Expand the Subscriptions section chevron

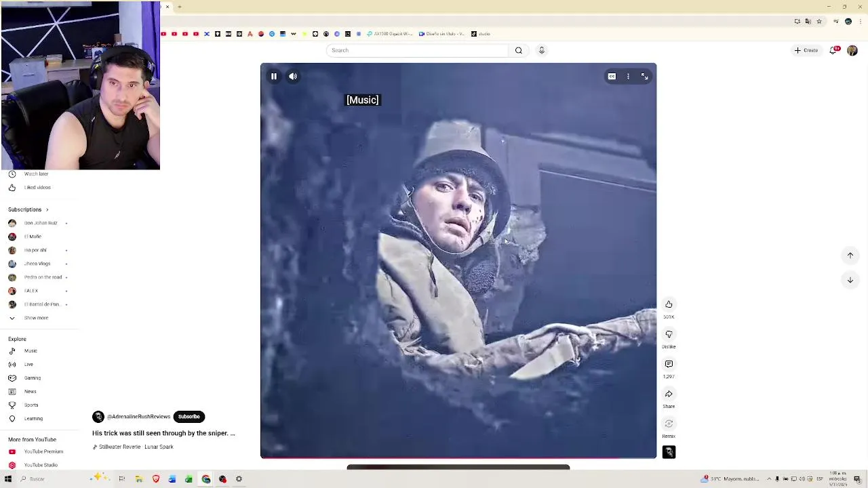(x=47, y=209)
